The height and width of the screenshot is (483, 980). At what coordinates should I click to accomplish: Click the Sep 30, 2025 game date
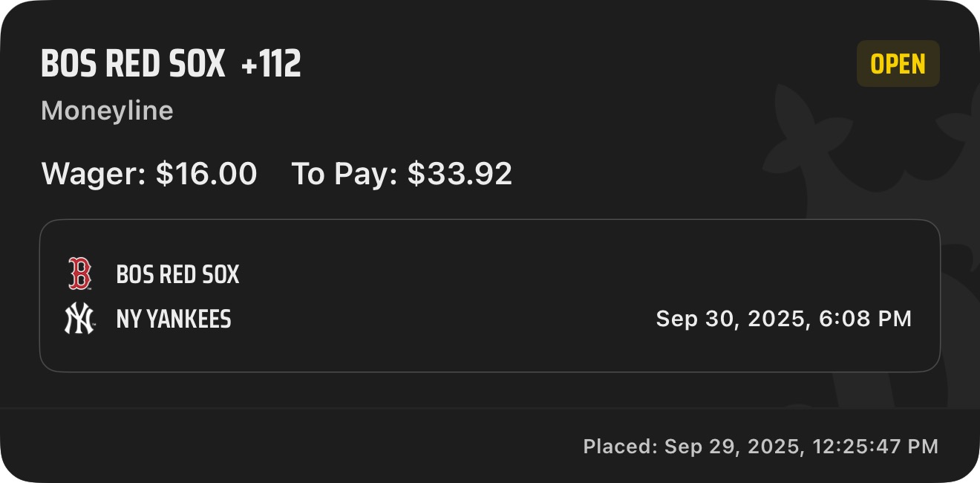coord(731,319)
